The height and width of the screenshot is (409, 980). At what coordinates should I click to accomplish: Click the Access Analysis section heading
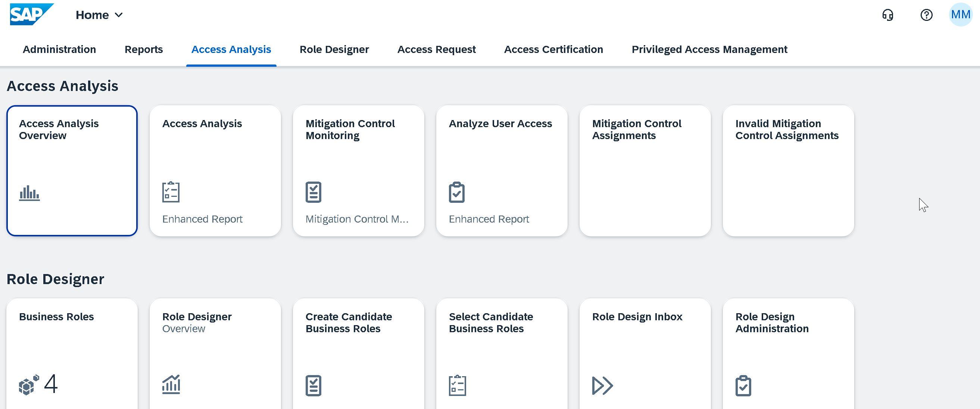point(62,86)
